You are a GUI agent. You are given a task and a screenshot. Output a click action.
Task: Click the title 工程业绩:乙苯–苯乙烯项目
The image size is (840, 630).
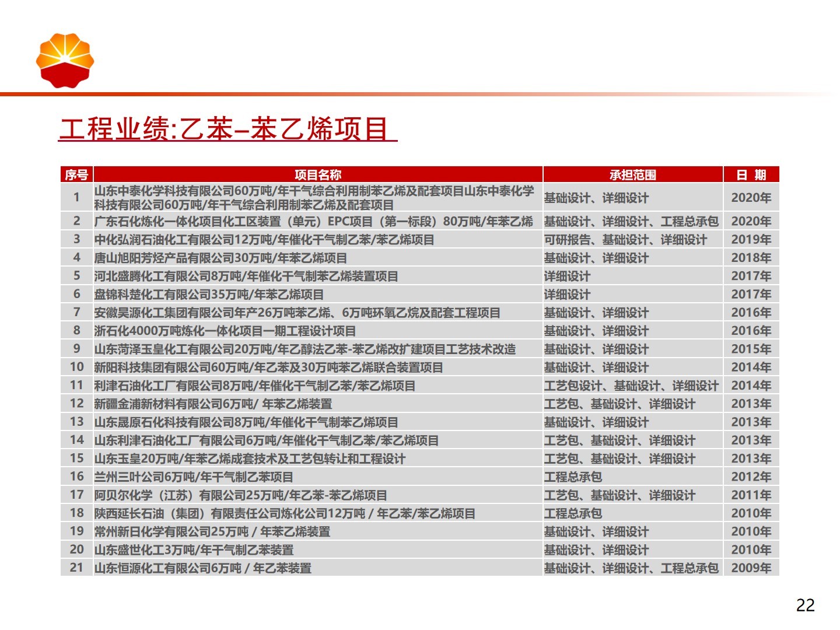point(228,128)
